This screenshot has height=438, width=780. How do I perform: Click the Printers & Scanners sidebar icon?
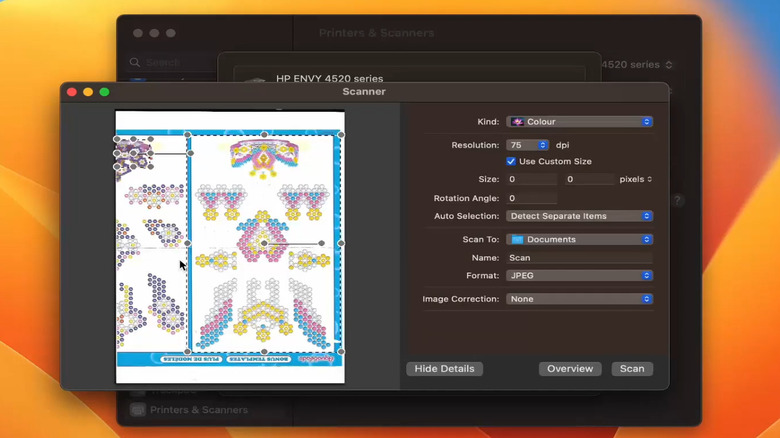coord(138,410)
